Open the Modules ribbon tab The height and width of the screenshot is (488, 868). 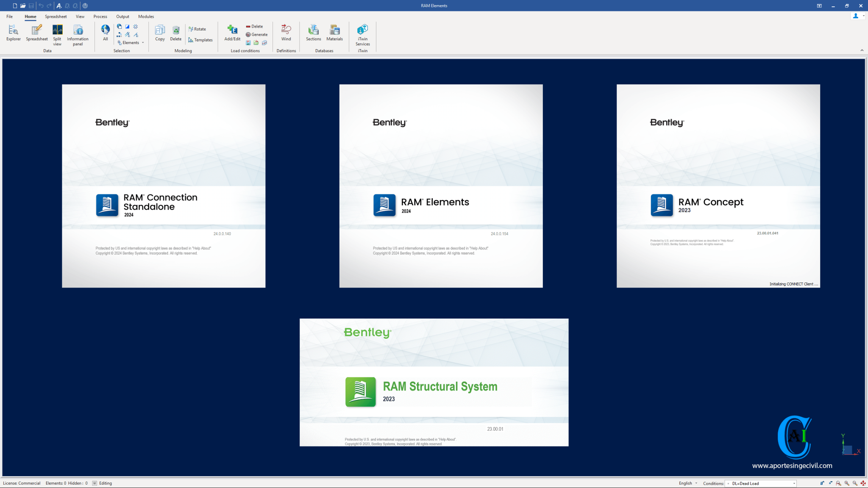(146, 17)
